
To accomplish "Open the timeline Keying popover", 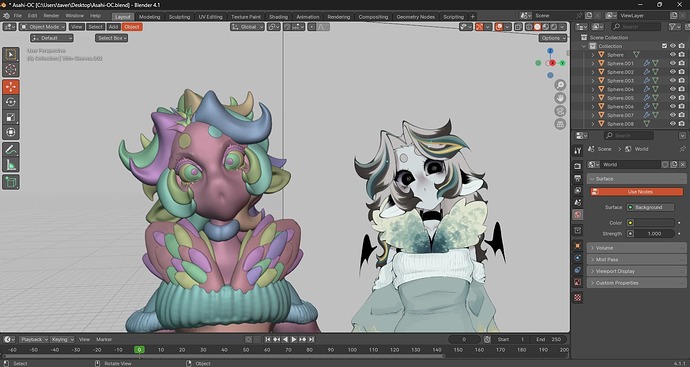I will tap(62, 339).
